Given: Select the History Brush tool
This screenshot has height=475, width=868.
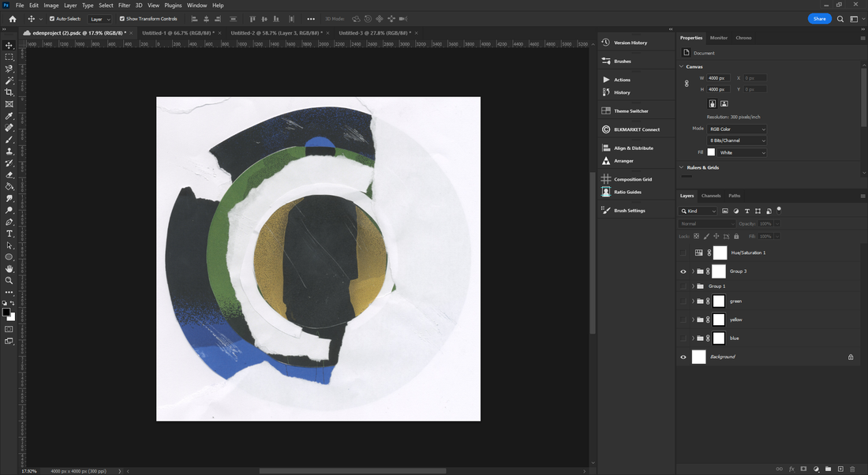Looking at the screenshot, I should (9, 163).
